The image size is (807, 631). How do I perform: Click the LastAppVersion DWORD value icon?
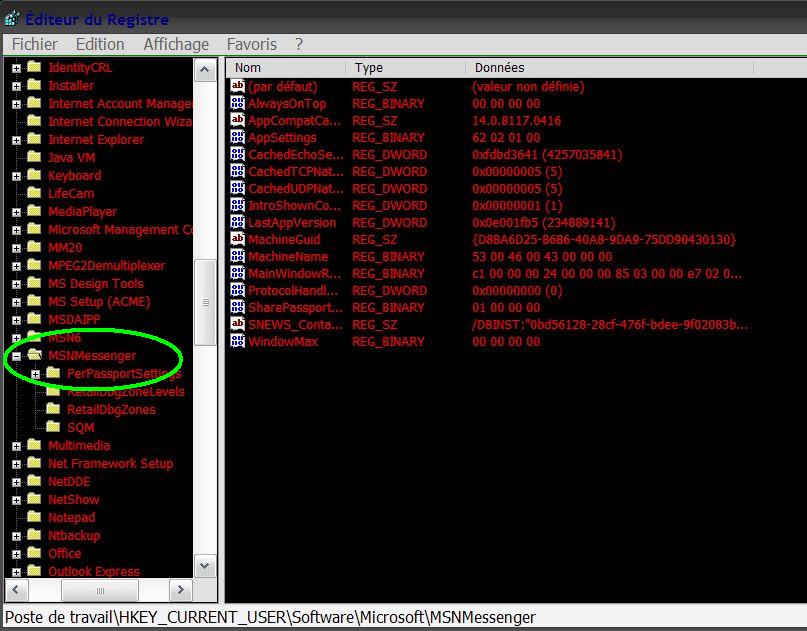[237, 223]
